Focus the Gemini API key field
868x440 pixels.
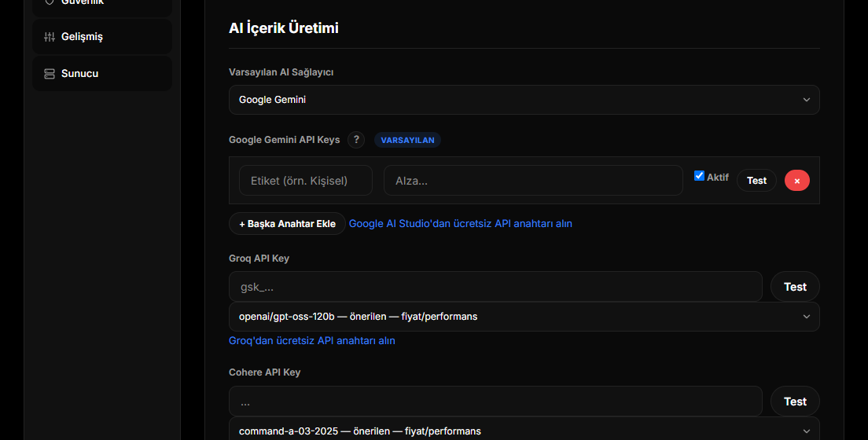pos(533,181)
